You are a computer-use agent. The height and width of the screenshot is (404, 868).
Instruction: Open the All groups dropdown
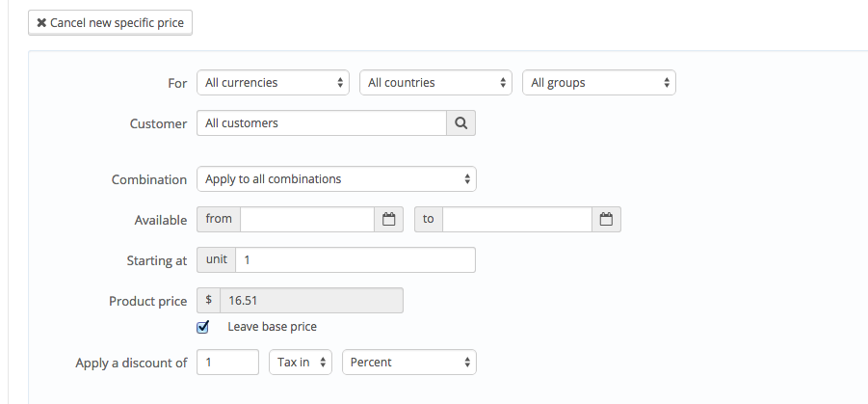pyautogui.click(x=599, y=83)
